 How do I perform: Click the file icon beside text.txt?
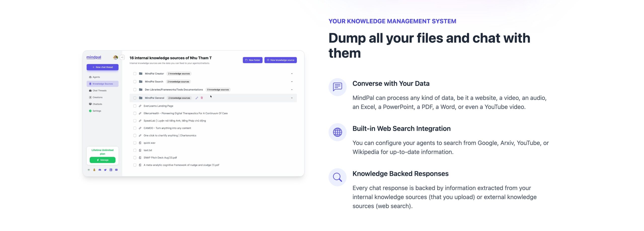click(x=140, y=150)
